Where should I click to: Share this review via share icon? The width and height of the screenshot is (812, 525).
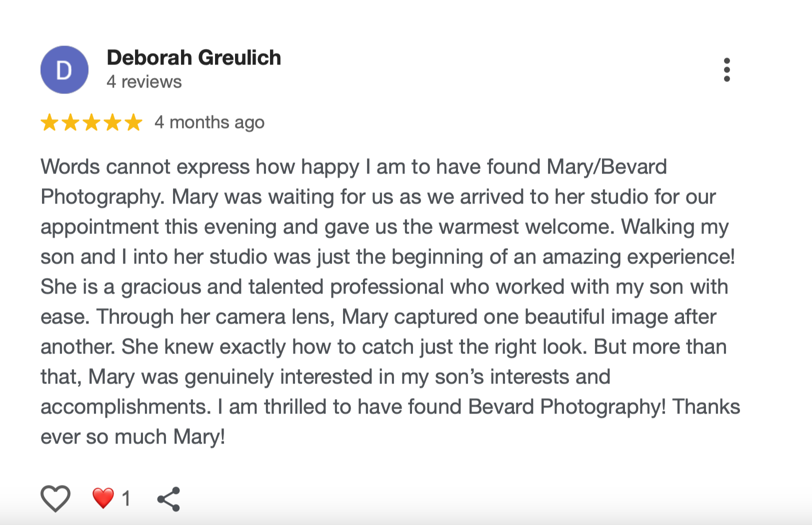coord(168,499)
